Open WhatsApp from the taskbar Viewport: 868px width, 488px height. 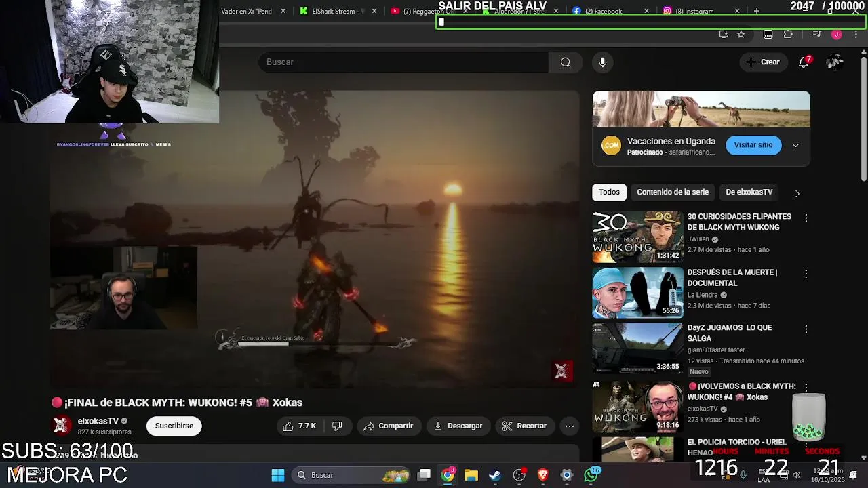591,475
